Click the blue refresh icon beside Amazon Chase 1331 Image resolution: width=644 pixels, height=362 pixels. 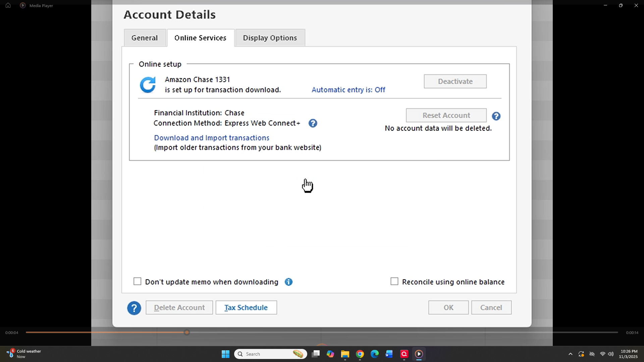pos(148,84)
